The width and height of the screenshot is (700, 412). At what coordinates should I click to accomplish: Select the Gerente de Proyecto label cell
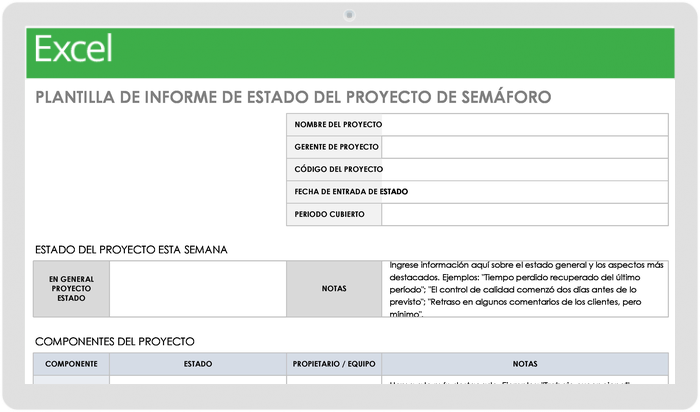334,147
